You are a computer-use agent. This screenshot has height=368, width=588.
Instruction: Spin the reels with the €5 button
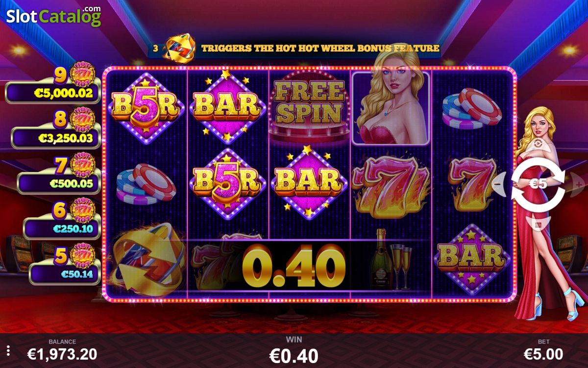pos(539,184)
